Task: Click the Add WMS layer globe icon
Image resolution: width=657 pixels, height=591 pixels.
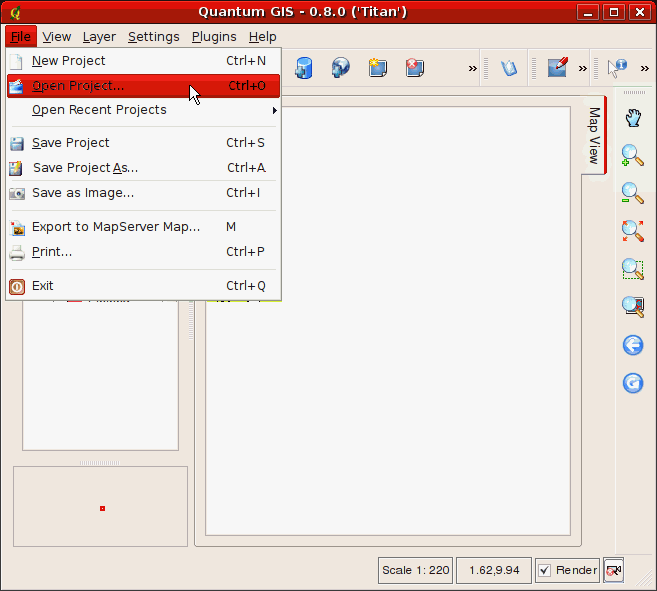Action: click(x=341, y=67)
